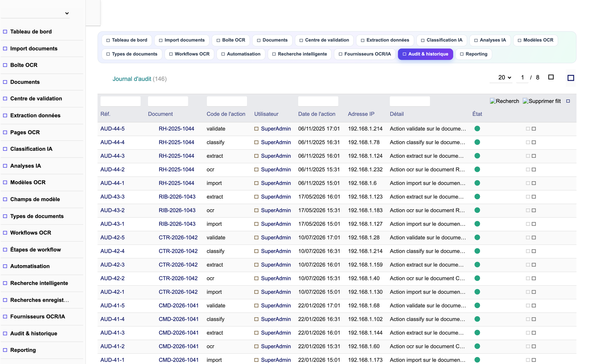Open SuperAdmin user link in row AUD-44-1
Viewport: 589px width, 364px height.
[x=276, y=183]
